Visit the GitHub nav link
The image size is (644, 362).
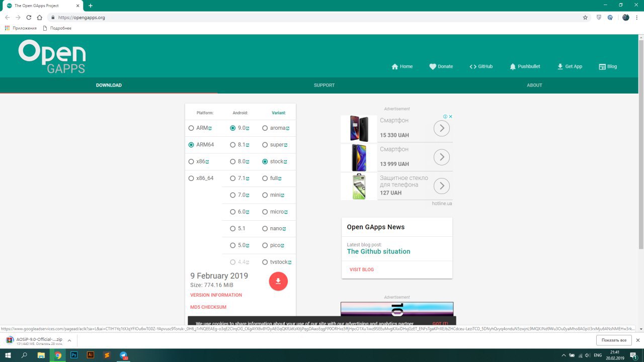tap(481, 66)
